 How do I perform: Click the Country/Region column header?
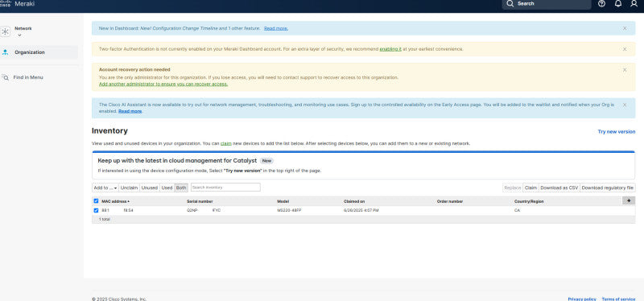pos(528,202)
